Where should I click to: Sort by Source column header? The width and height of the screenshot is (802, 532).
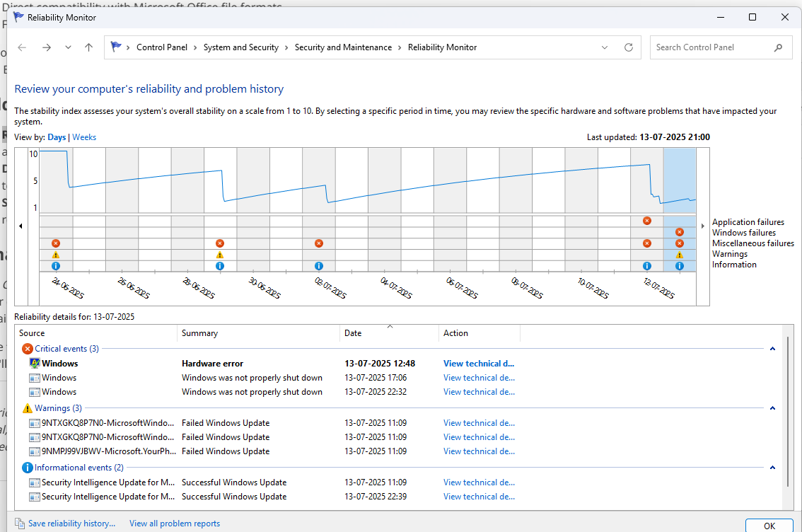pos(96,333)
